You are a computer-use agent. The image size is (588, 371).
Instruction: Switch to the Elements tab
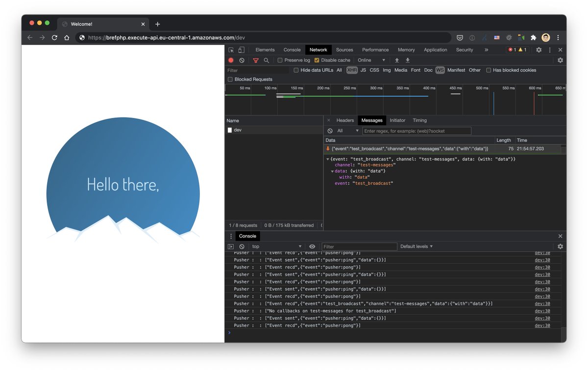[x=265, y=50]
